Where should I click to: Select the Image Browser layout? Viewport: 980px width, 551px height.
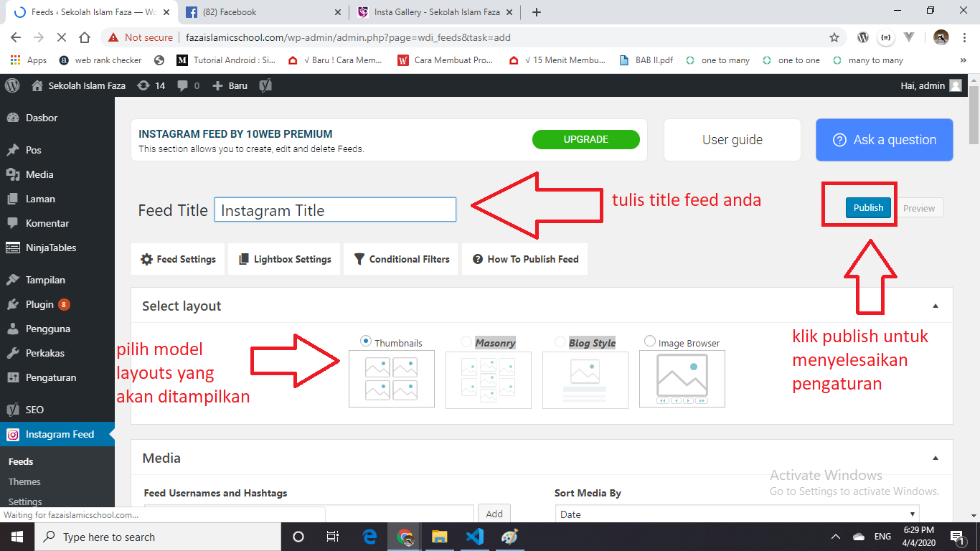tap(650, 341)
